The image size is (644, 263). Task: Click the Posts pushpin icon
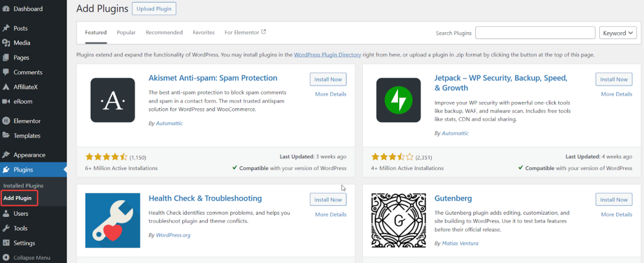click(6, 28)
